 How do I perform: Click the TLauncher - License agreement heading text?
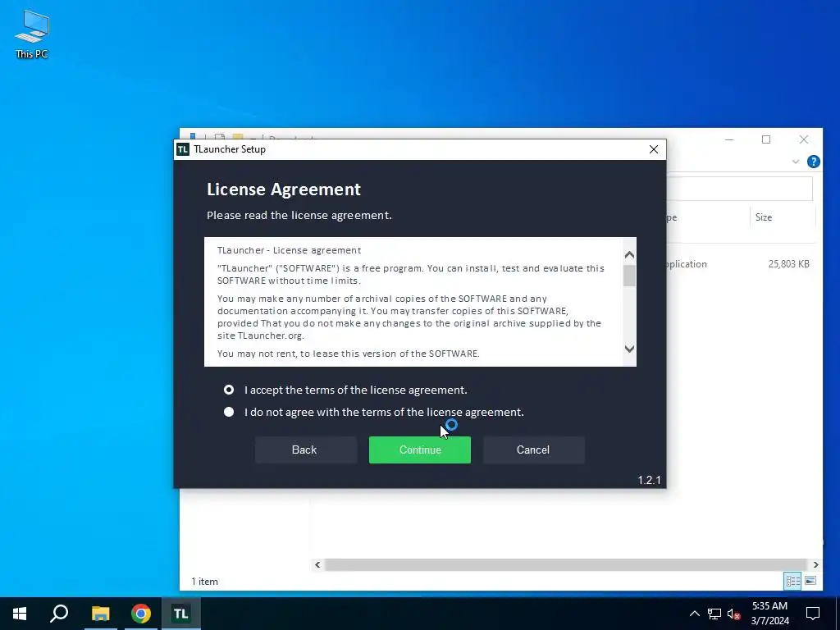tap(290, 250)
